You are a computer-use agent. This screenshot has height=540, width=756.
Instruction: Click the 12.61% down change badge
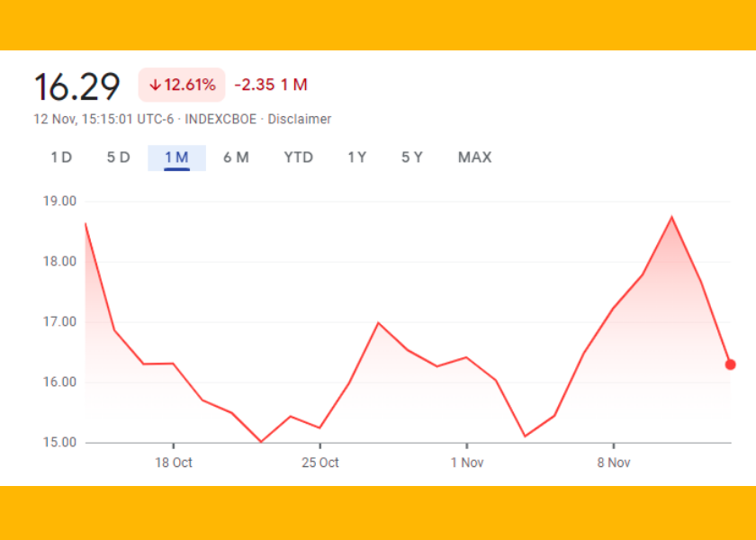(182, 85)
